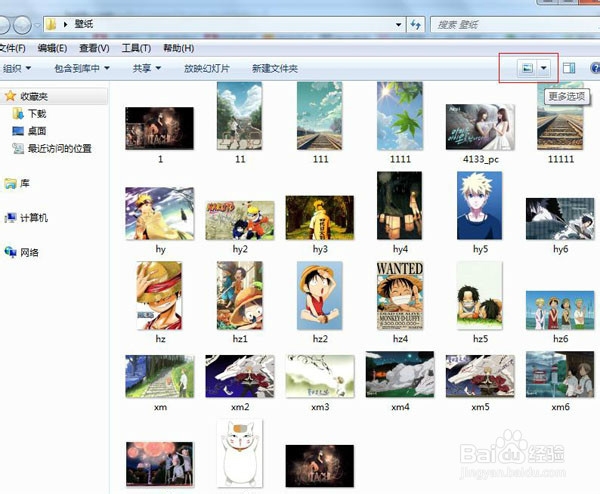This screenshot has width=600, height=494.
Task: Click the forward navigation button
Action: tap(22, 25)
